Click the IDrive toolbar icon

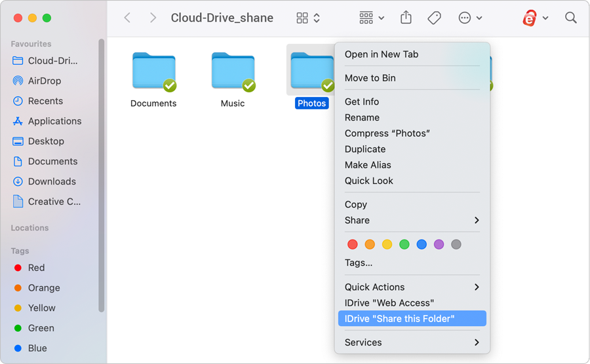[530, 18]
